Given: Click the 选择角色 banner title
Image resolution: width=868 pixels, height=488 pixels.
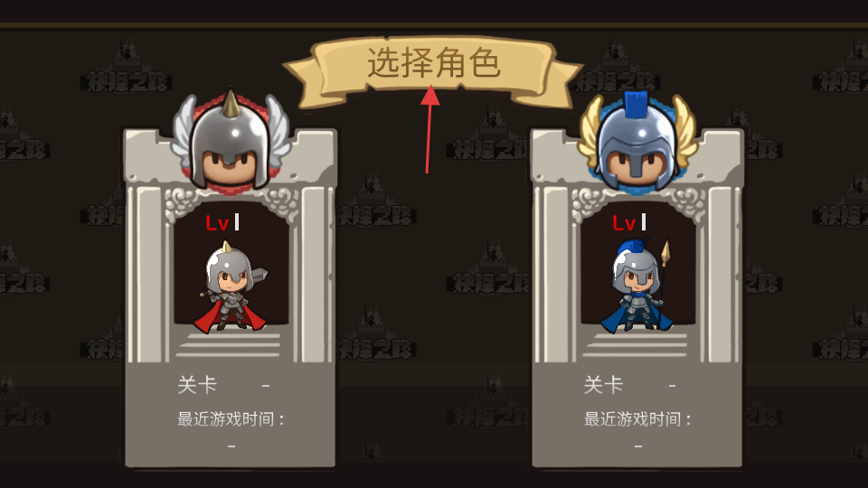Looking at the screenshot, I should coord(434,63).
